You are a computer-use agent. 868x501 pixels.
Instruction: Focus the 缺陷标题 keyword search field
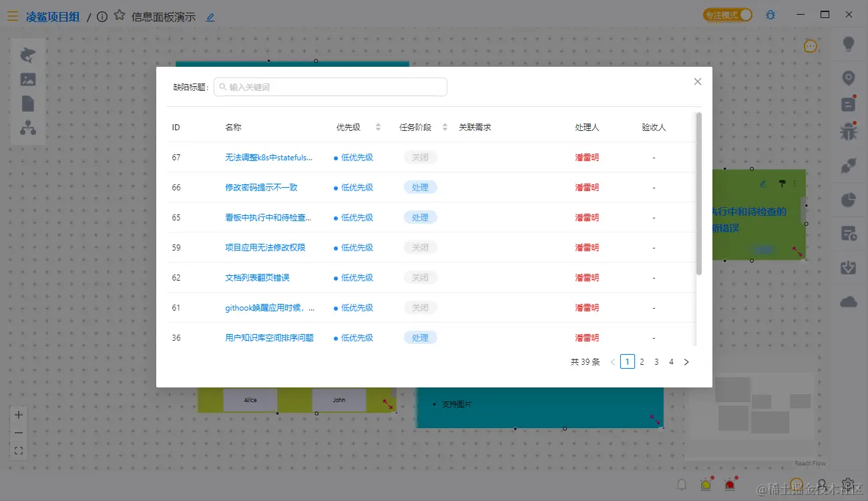[x=330, y=87]
